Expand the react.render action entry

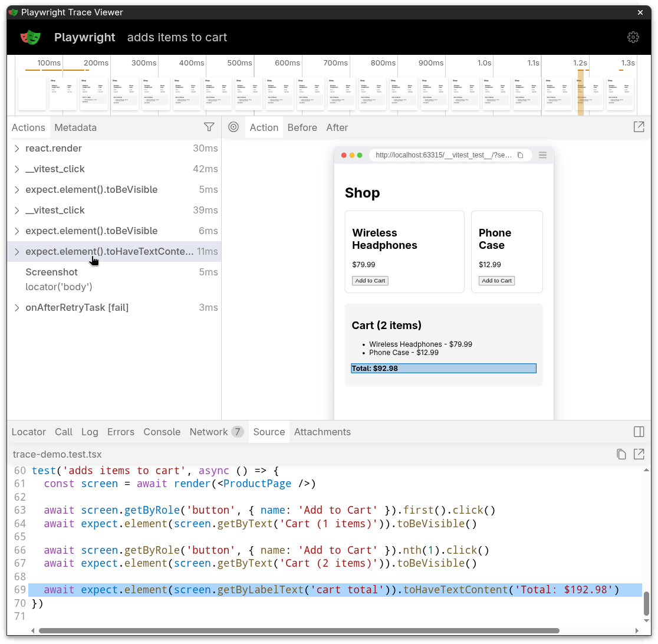17,149
